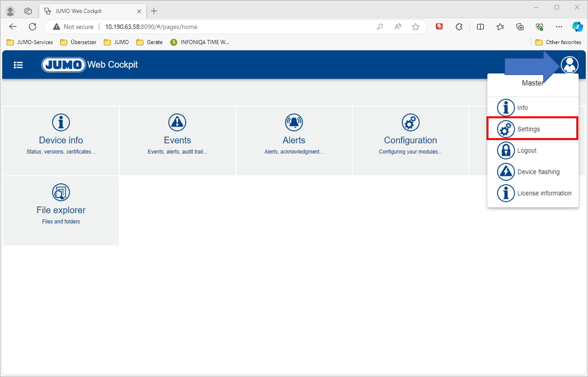Screen dimensions: 588x377
Task: Open the Configuration gears icon
Action: coord(410,122)
